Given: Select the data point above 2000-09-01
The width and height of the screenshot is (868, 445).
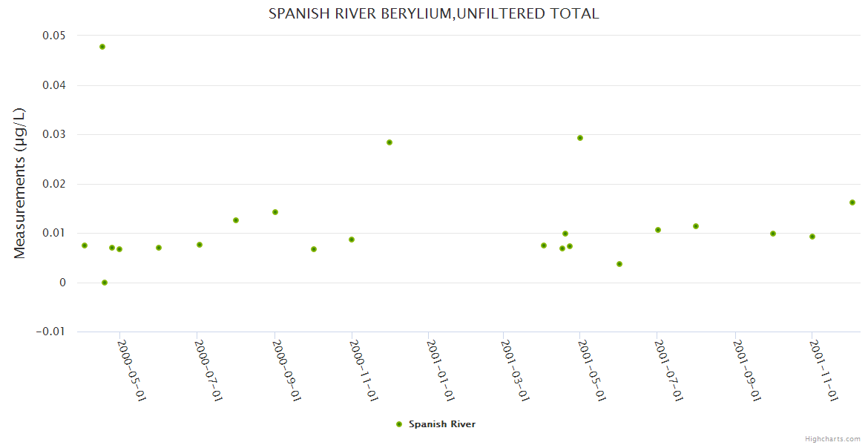Looking at the screenshot, I should coord(275,212).
